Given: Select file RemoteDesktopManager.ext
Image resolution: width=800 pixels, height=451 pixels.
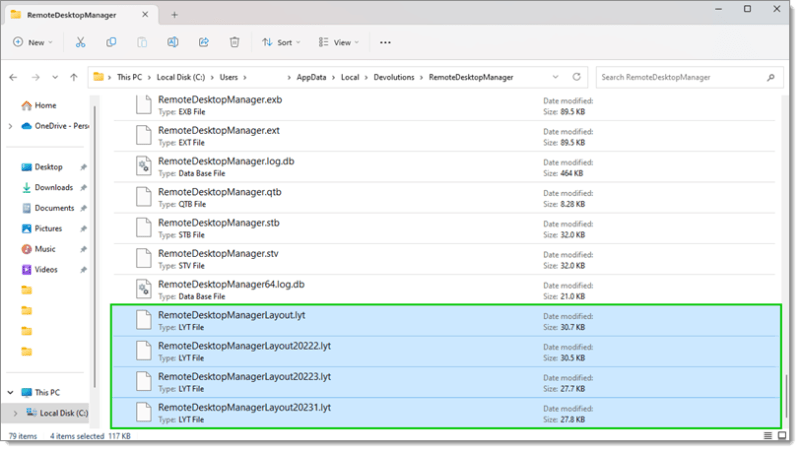Looking at the screenshot, I should (444, 136).
